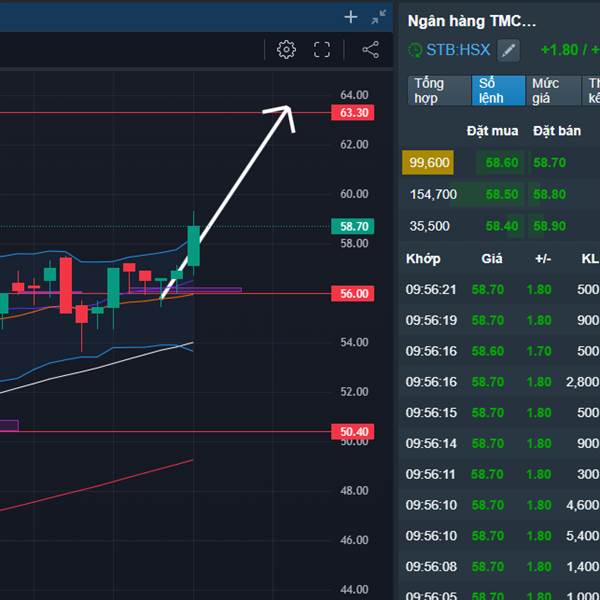Click the Đặt mua column header
600x600 pixels.
click(x=492, y=131)
